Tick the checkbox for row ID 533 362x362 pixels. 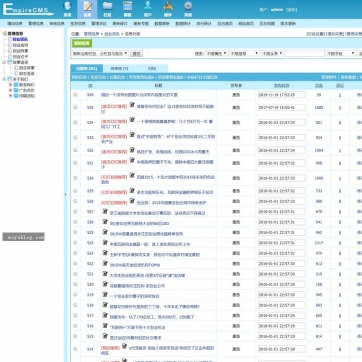tap(75, 137)
